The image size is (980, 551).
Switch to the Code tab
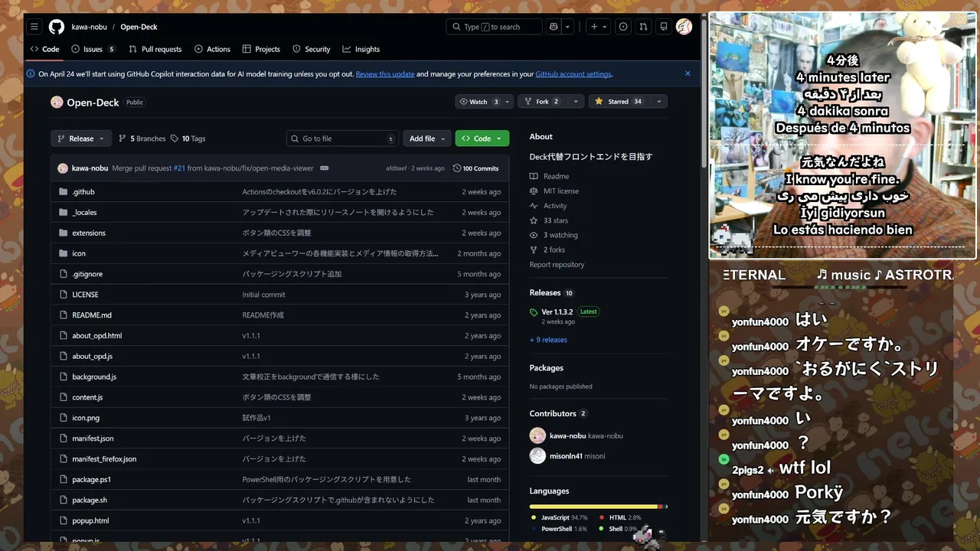44,49
